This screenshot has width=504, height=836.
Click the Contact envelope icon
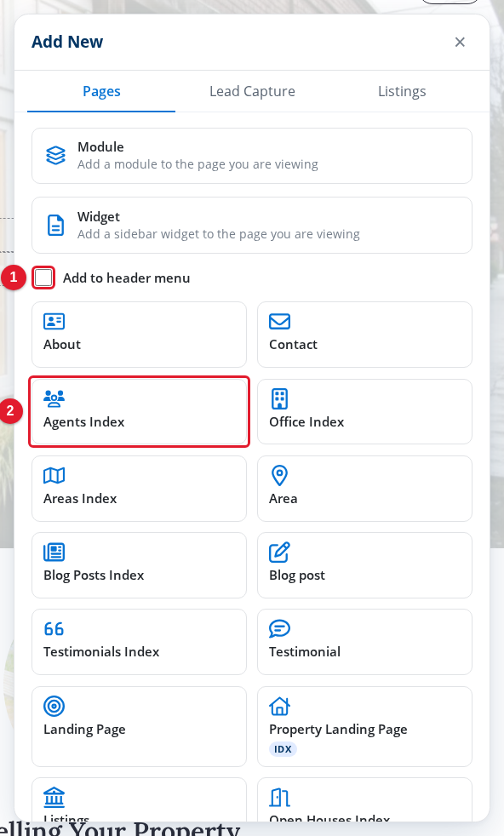pyautogui.click(x=279, y=322)
